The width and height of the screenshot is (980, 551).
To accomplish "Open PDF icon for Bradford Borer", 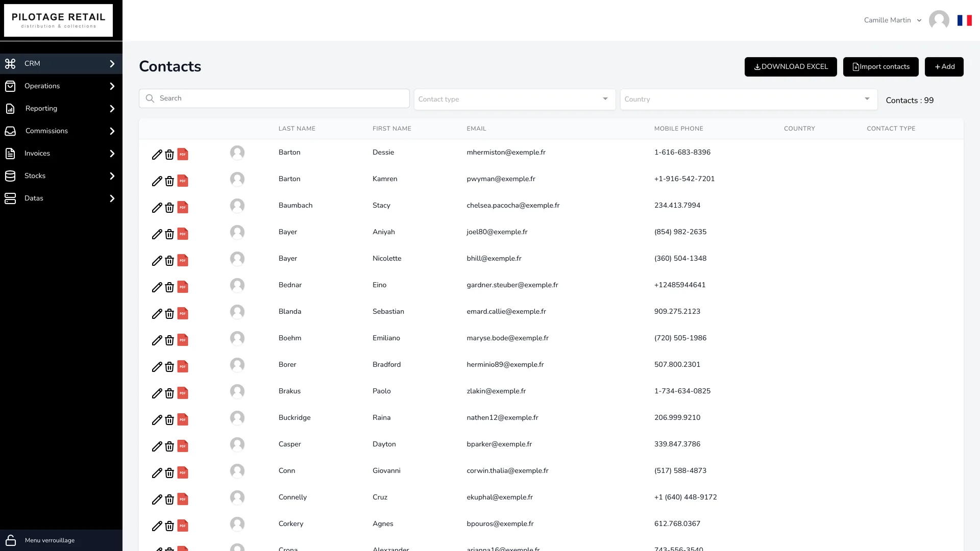I will click(x=183, y=366).
